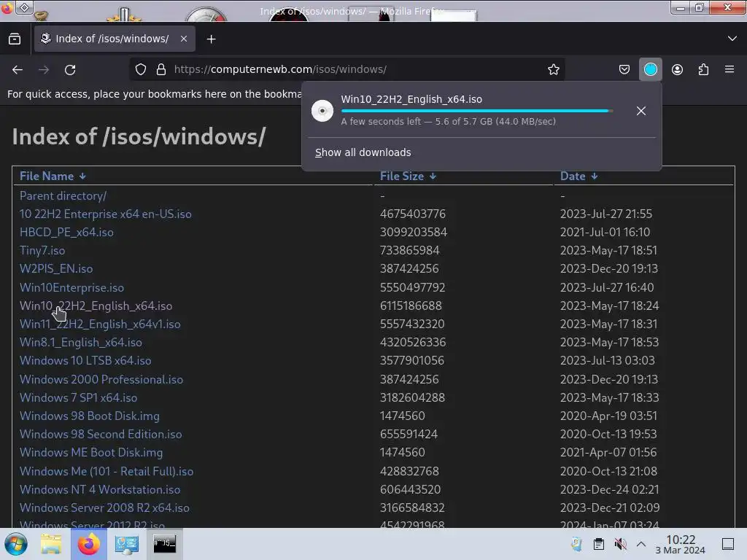Download Windows 2000 Professional.iso
This screenshot has height=560, width=747.
(x=101, y=379)
